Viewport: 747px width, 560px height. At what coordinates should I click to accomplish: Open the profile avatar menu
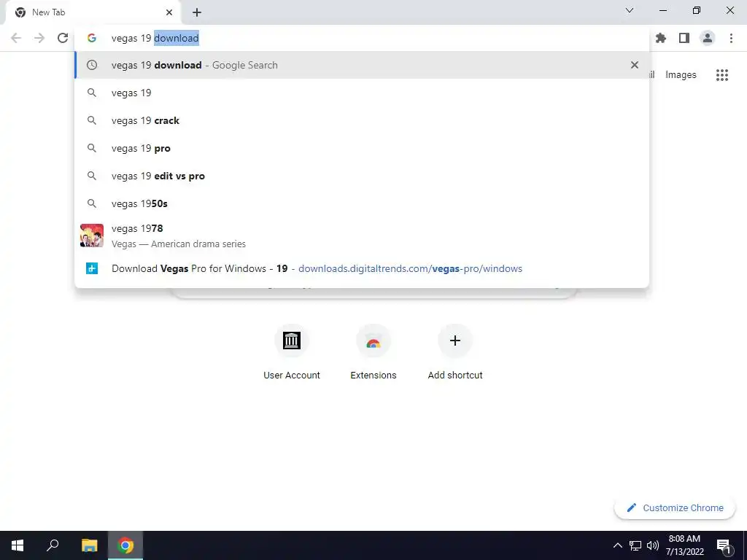708,38
